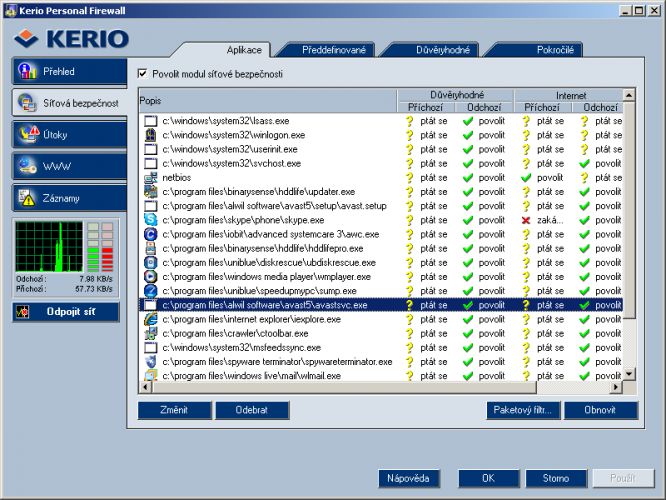Click the lsass.exe application icon
This screenshot has width=666, height=500.
click(150, 121)
